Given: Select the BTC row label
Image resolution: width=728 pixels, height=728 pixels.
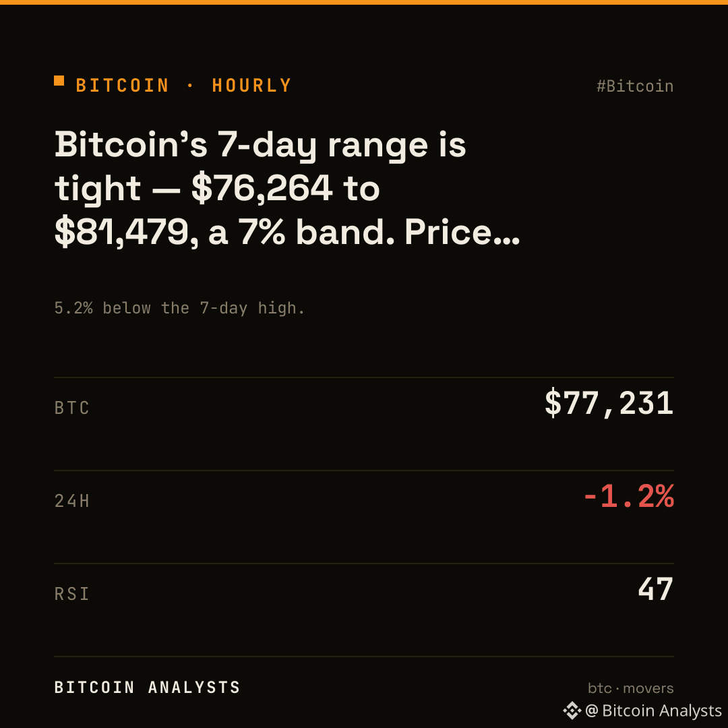Looking at the screenshot, I should (72, 408).
